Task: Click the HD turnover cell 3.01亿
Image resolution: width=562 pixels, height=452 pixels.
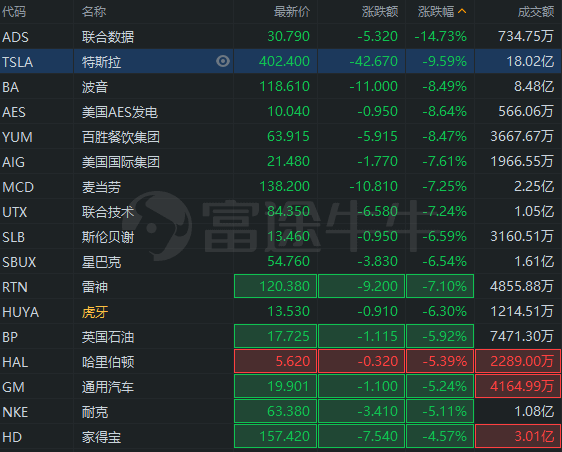Action: click(518, 436)
